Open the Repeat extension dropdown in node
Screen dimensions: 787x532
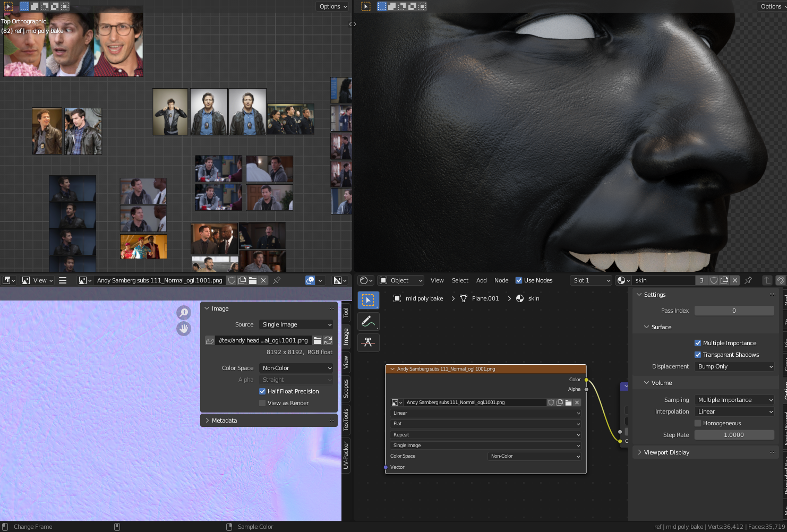[x=486, y=435]
